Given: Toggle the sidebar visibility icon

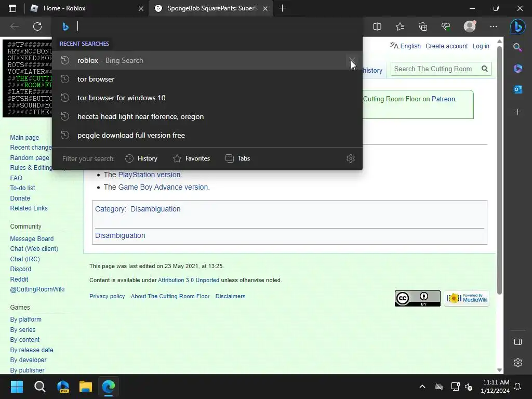Looking at the screenshot, I should click(x=518, y=342).
